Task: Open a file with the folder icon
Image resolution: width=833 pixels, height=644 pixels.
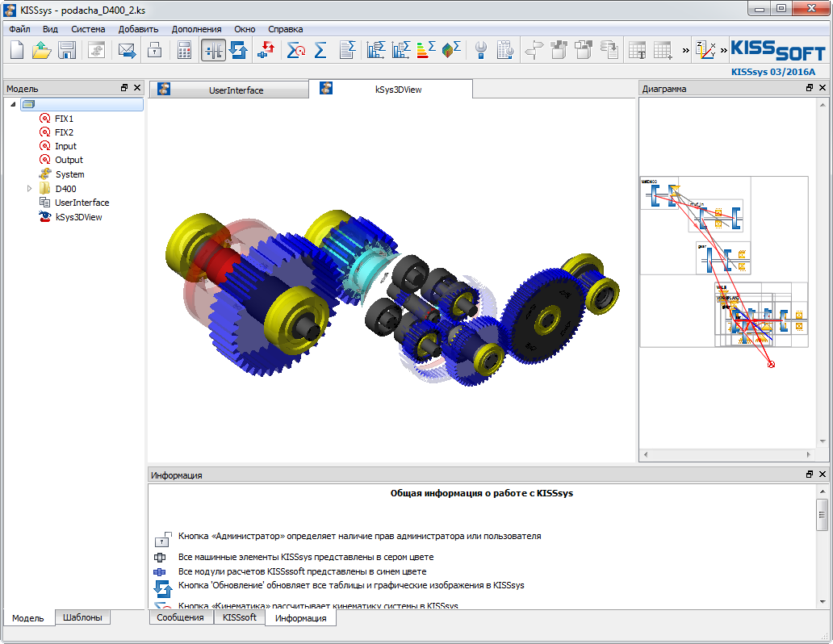Action: [x=41, y=51]
